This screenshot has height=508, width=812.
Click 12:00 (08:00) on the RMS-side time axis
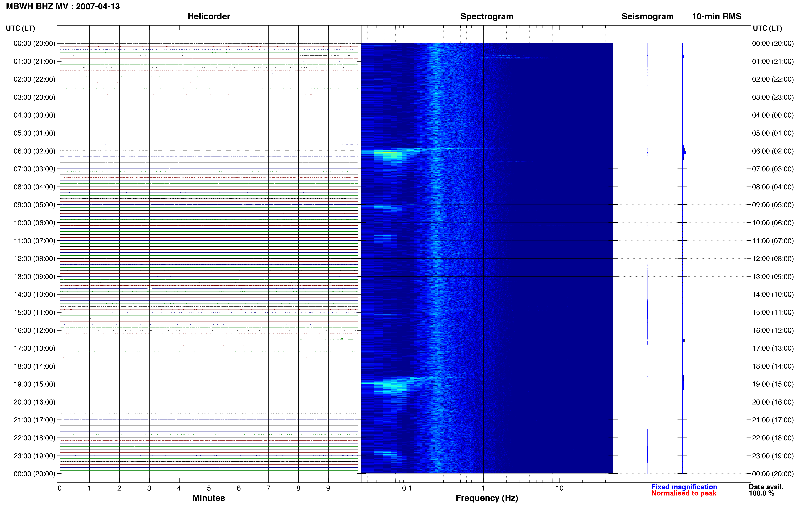pyautogui.click(x=773, y=259)
